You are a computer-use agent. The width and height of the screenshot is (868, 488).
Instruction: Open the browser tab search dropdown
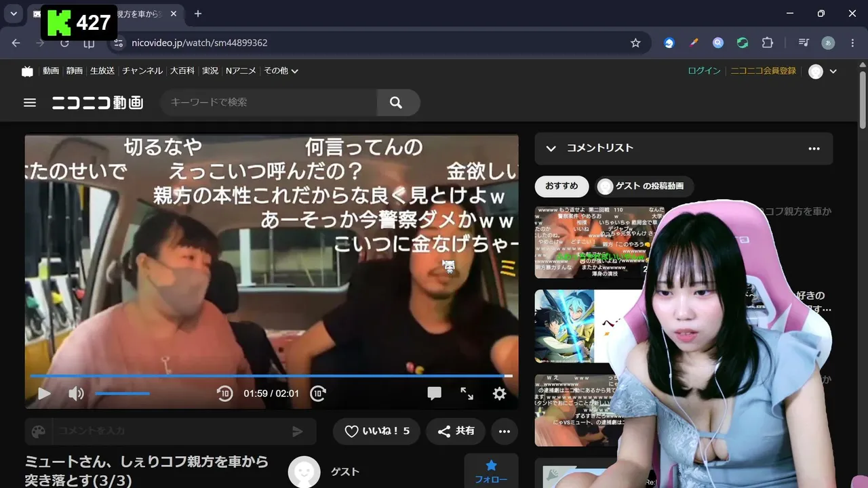13,14
